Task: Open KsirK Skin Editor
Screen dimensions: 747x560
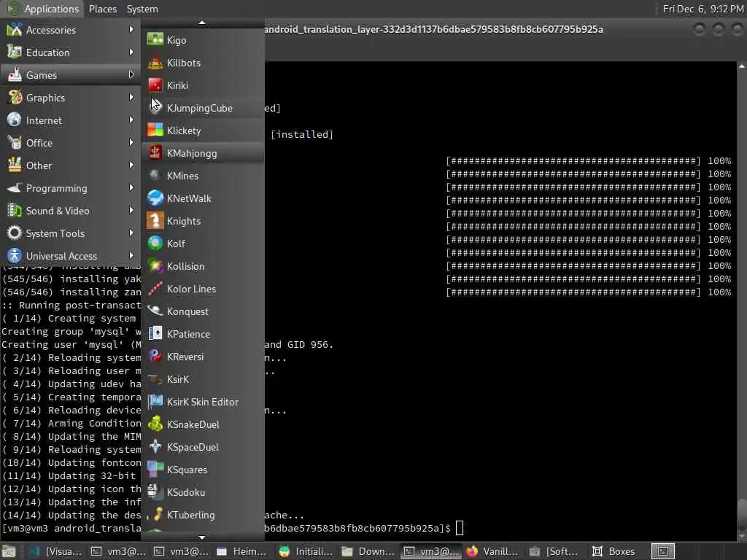Action: click(x=203, y=402)
